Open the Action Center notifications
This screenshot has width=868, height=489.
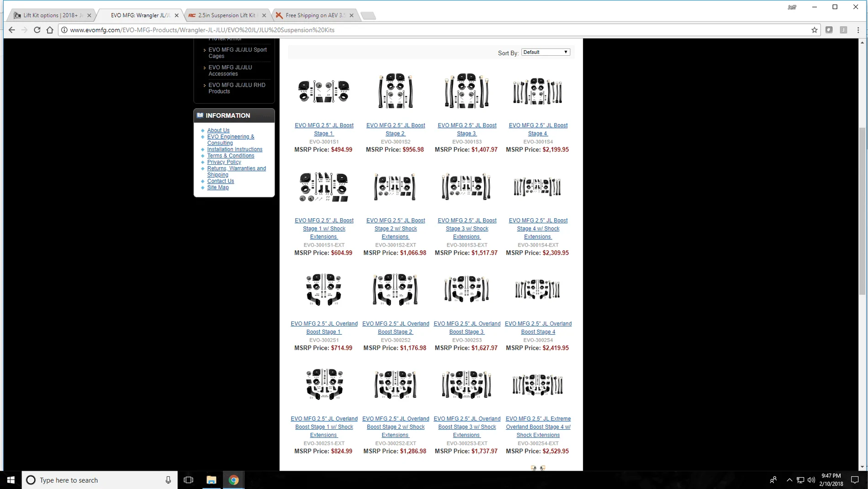(855, 480)
